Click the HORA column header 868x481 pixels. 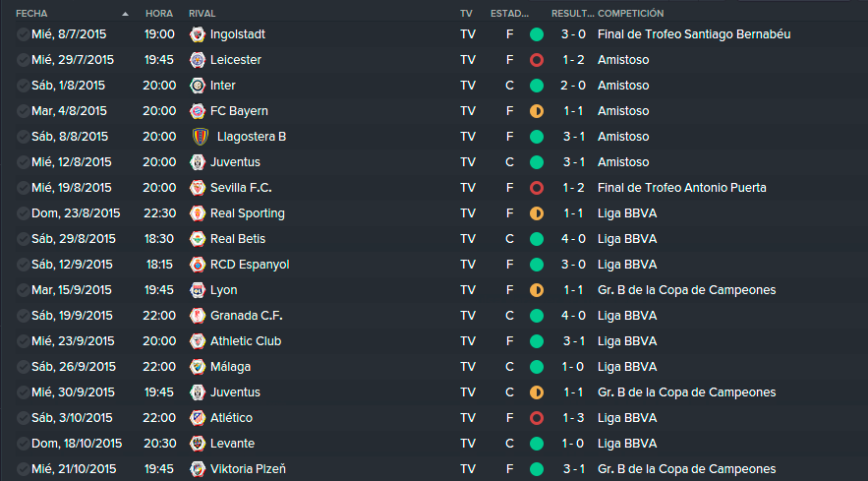pyautogui.click(x=159, y=14)
